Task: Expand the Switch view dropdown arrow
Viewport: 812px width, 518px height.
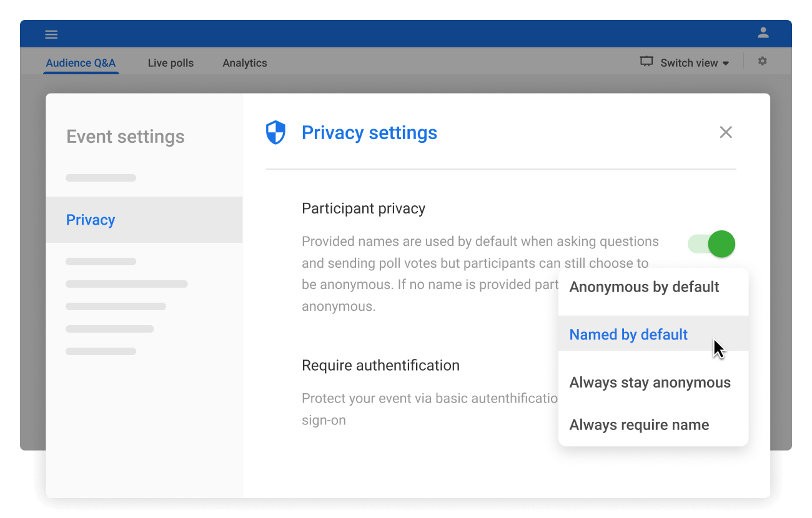Action: [x=726, y=64]
